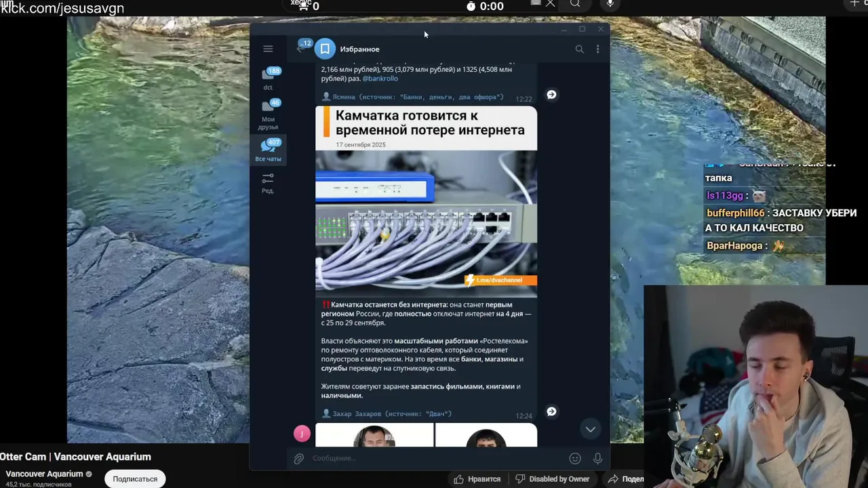The image size is (868, 488).
Task: Switch to the dct chat folder
Action: pos(268,79)
